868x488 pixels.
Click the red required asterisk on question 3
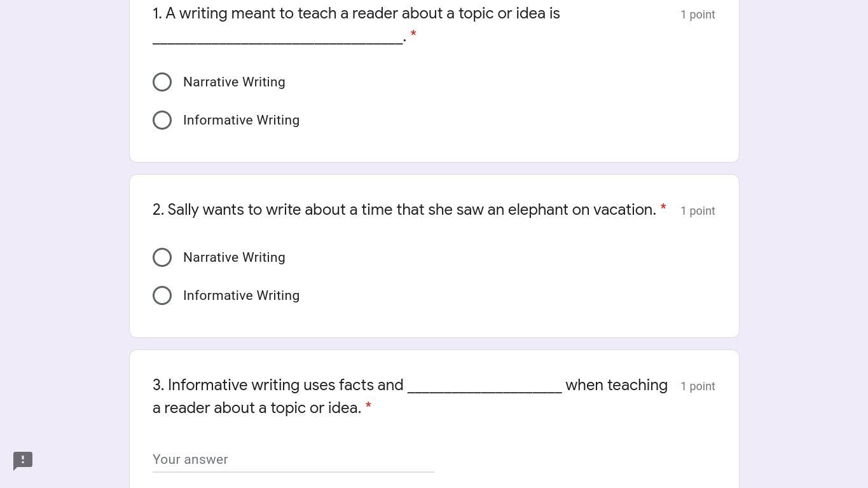coord(368,406)
